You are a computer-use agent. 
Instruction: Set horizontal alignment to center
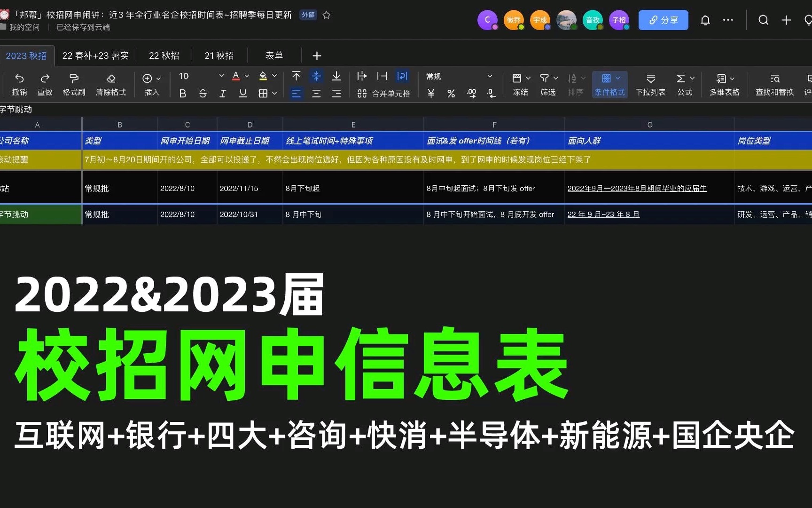pyautogui.click(x=316, y=94)
